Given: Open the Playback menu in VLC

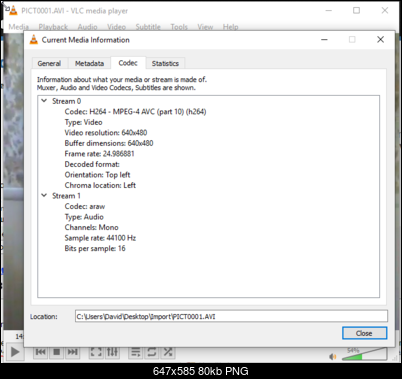Looking at the screenshot, I should [x=53, y=27].
